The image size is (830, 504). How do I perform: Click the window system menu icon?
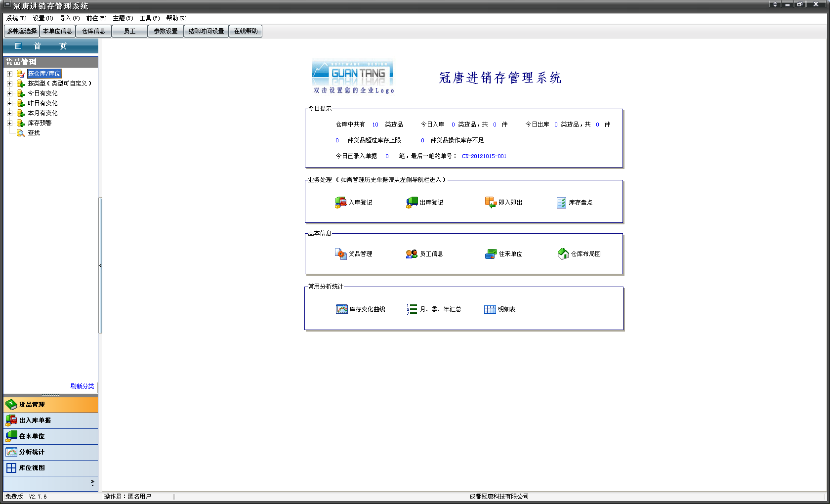pyautogui.click(x=7, y=5)
